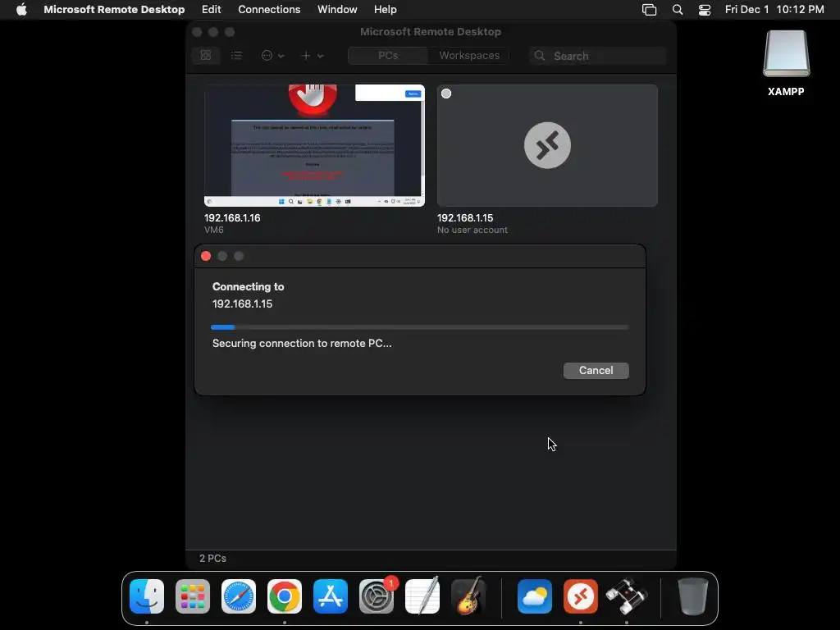
Task: Switch to grid view in Remote Desktop toolbar
Action: click(206, 55)
